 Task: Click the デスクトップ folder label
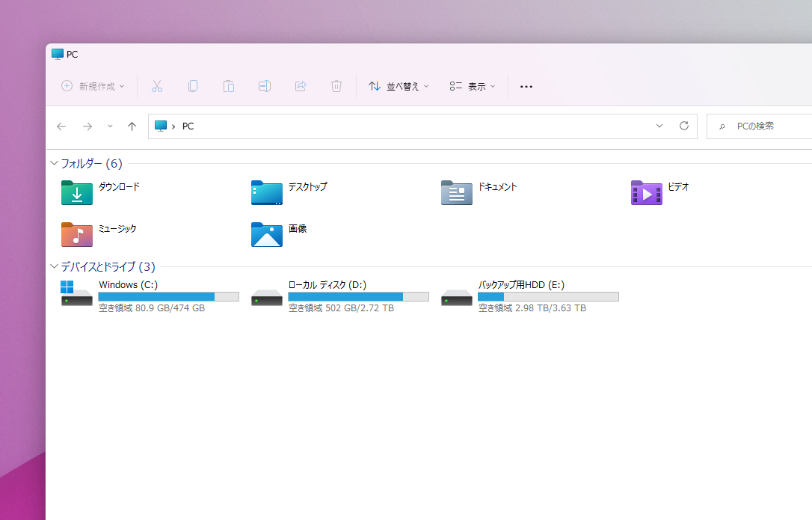point(307,186)
